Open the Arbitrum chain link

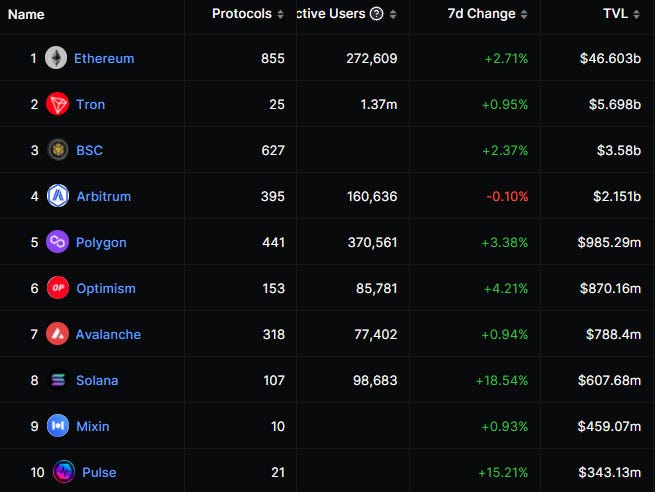104,196
